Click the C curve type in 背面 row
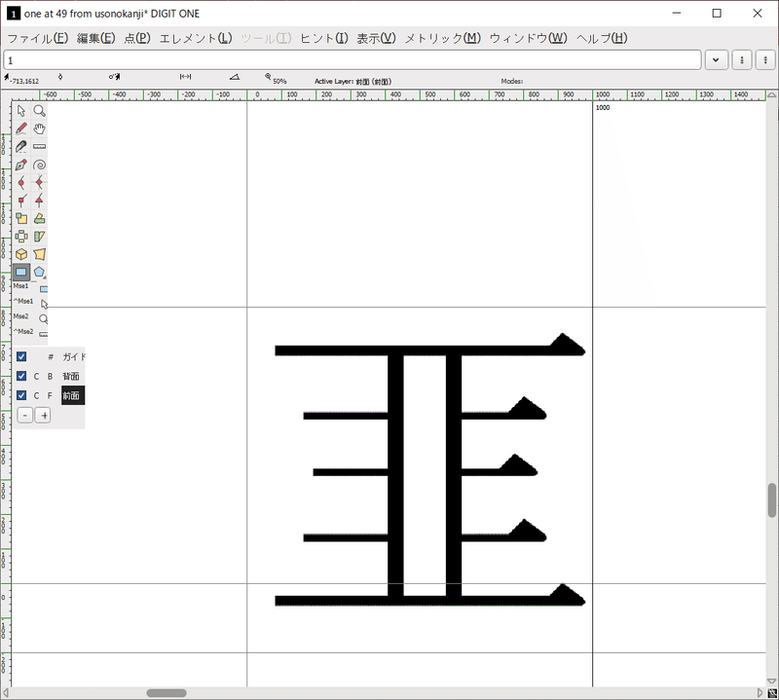 tap(36, 377)
